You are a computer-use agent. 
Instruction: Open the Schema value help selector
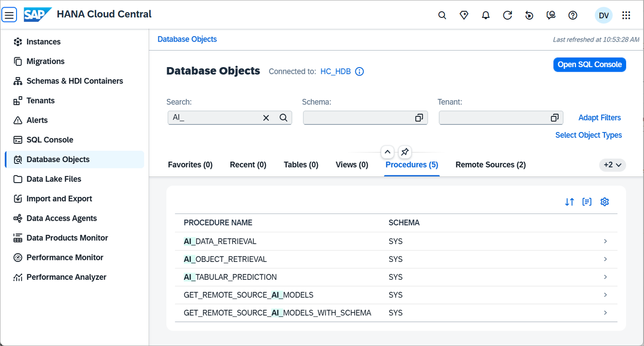[x=419, y=118]
